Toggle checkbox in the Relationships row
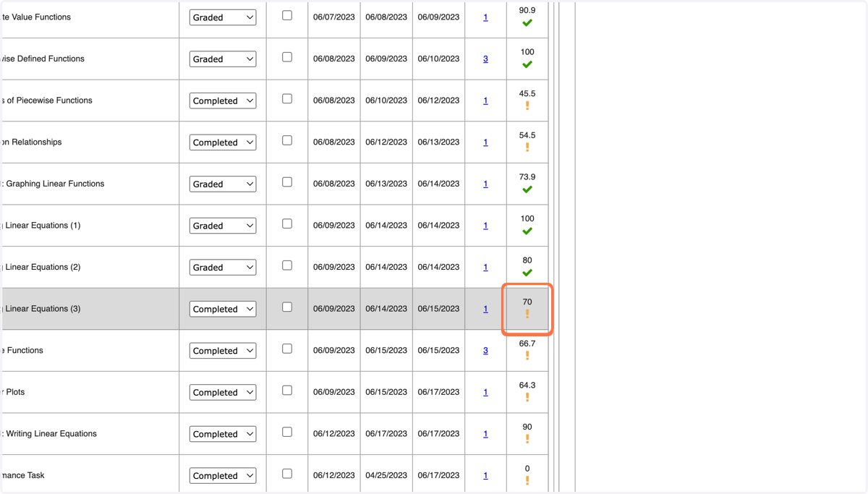The height and width of the screenshot is (494, 868). [x=287, y=140]
